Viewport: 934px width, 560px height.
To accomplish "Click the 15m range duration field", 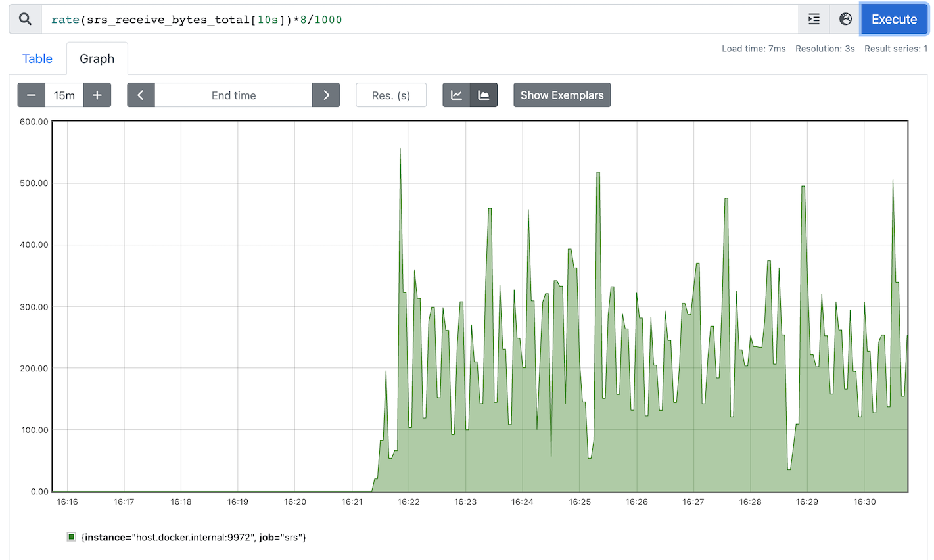I will pos(64,95).
